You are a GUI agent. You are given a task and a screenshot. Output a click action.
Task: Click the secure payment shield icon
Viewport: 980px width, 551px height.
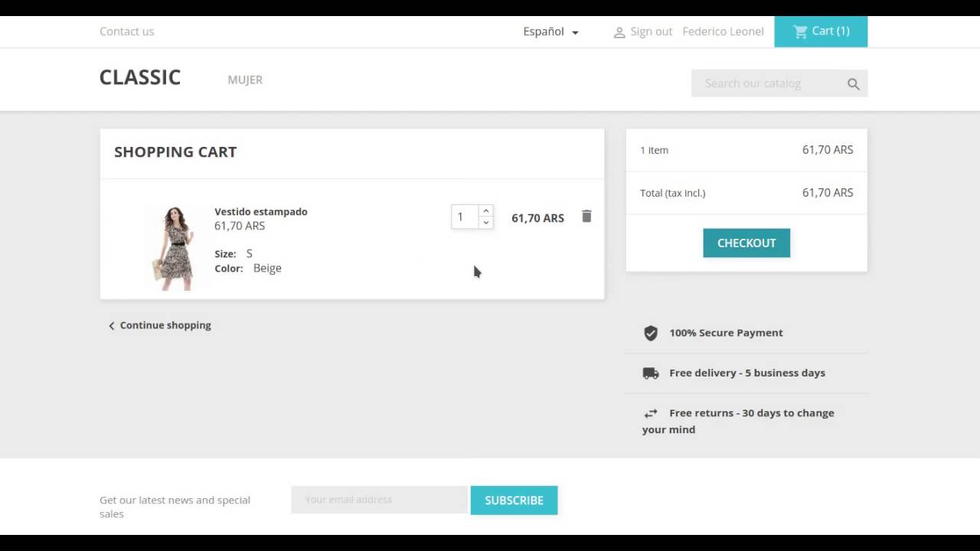651,333
